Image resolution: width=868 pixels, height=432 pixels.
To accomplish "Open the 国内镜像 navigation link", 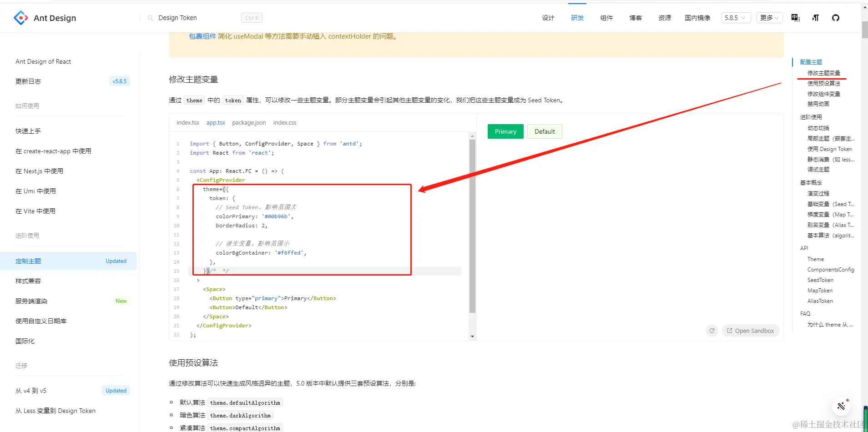I will coord(697,18).
